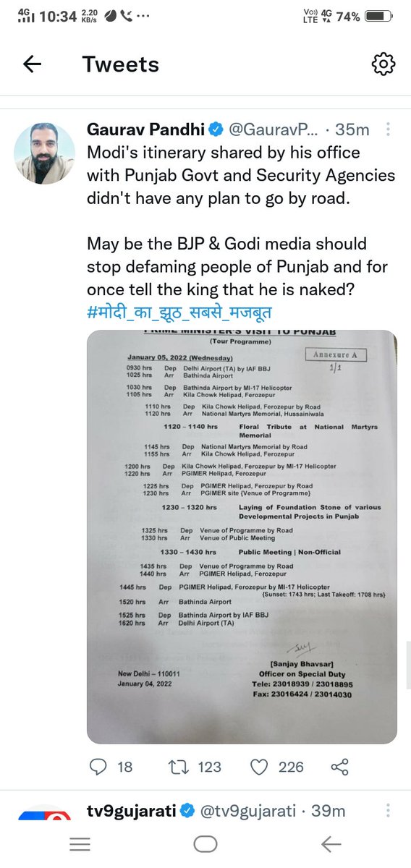Open the @GauravP... handle link
The width and height of the screenshot is (411, 868).
273,129
